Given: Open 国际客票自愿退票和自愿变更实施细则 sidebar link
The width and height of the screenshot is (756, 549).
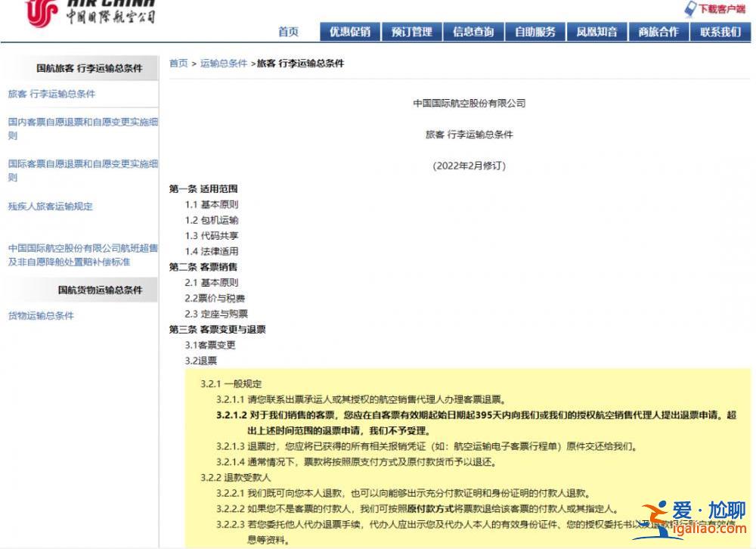Looking at the screenshot, I should [x=83, y=170].
